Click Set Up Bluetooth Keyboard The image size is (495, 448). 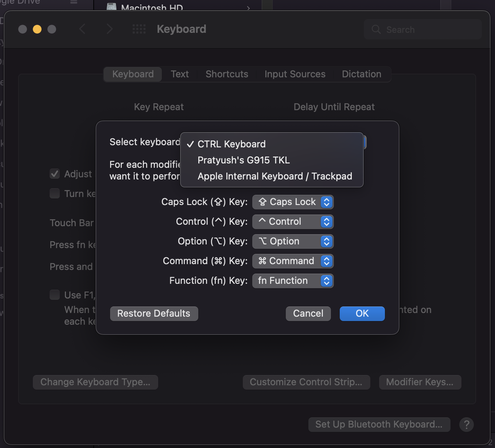pos(379,424)
